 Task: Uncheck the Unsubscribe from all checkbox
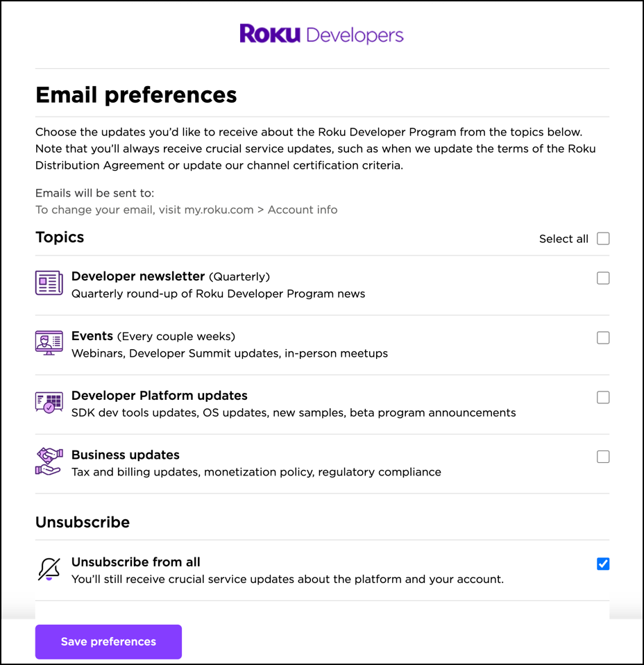tap(603, 564)
